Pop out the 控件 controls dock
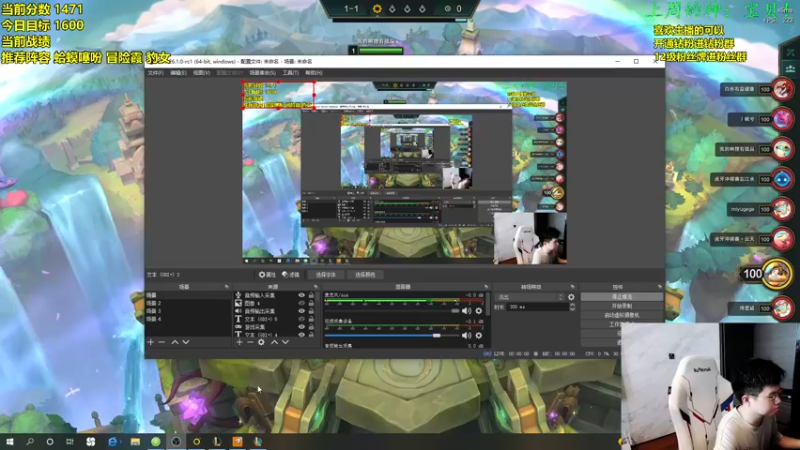This screenshot has height=450, width=800. [x=660, y=287]
